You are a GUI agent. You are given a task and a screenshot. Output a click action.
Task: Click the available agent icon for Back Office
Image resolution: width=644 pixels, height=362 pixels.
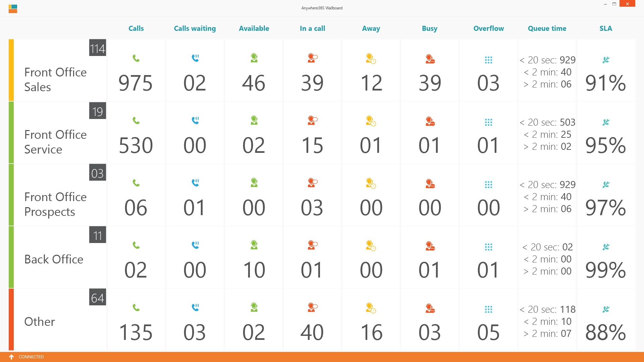(254, 245)
